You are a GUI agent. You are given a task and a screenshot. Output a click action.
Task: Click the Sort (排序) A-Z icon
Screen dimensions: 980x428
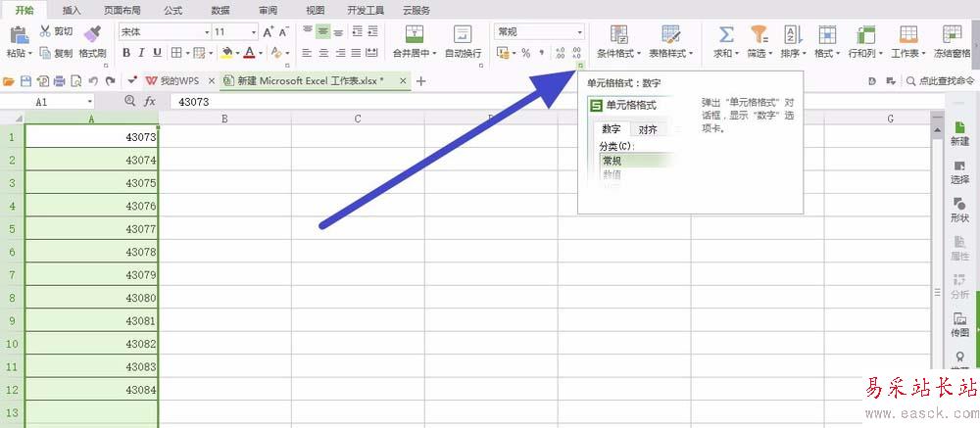click(793, 34)
